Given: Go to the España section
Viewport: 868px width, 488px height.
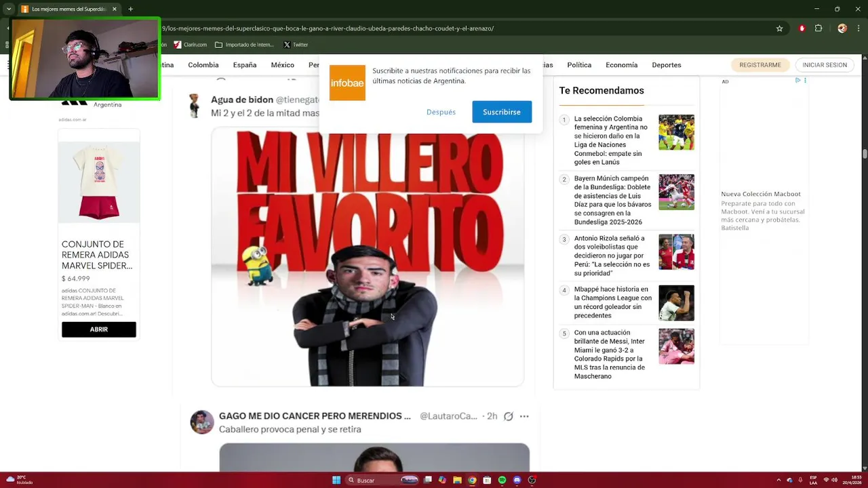Looking at the screenshot, I should [x=245, y=65].
